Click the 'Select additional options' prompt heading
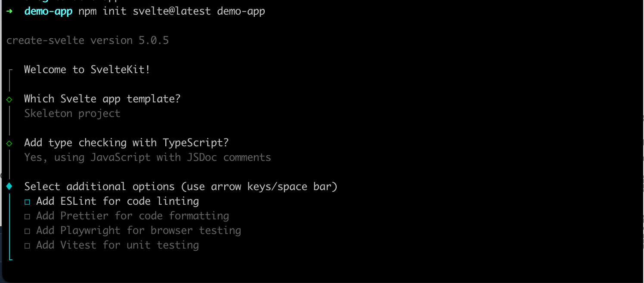Screen dimensions: 644x283 tap(99, 187)
